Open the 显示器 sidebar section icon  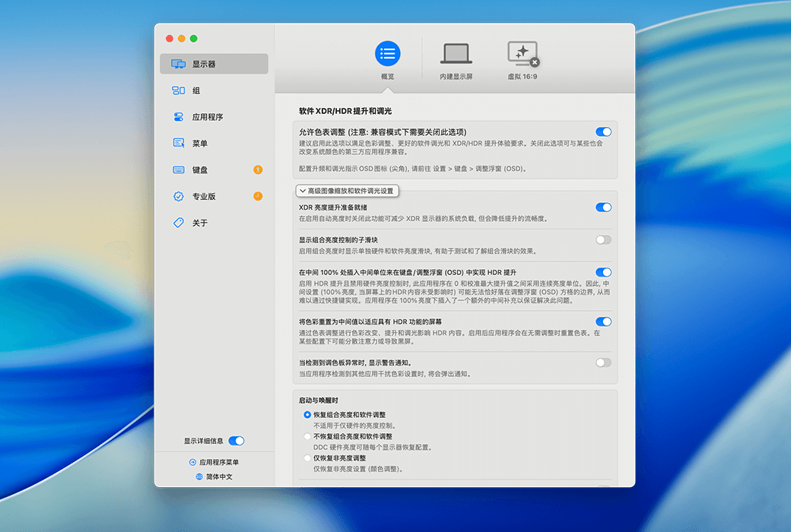pos(179,65)
